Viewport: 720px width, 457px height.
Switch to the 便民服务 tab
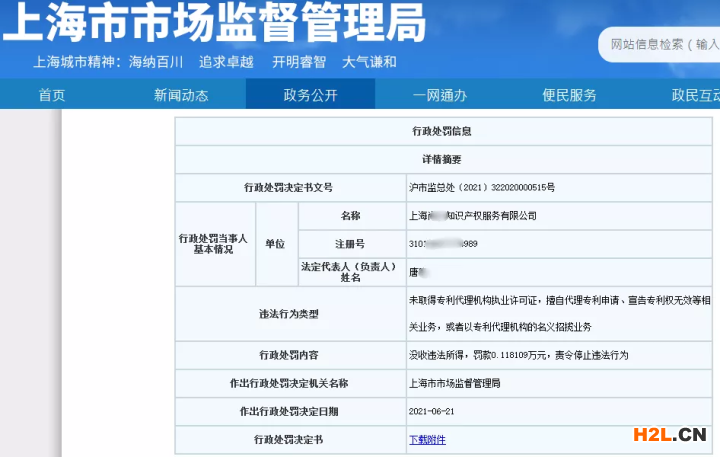tap(569, 95)
